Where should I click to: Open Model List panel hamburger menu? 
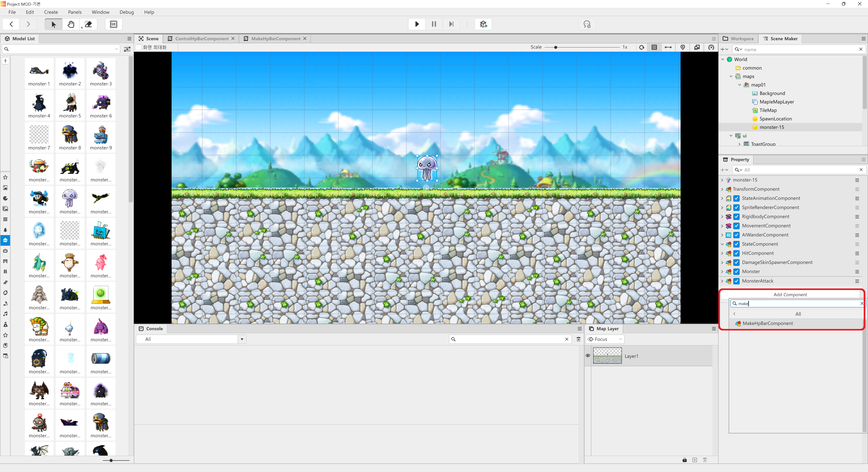pyautogui.click(x=129, y=39)
